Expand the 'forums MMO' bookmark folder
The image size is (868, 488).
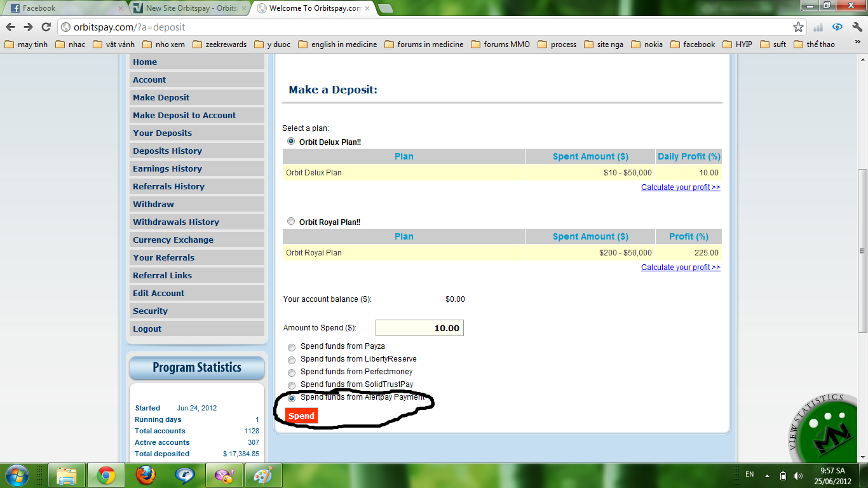[500, 44]
